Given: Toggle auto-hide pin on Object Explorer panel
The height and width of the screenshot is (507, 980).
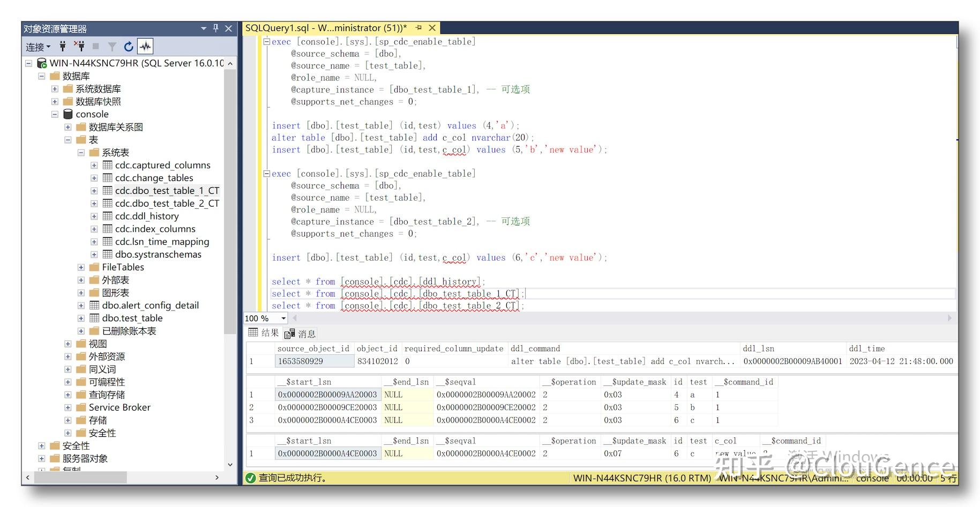Looking at the screenshot, I should tap(215, 28).
